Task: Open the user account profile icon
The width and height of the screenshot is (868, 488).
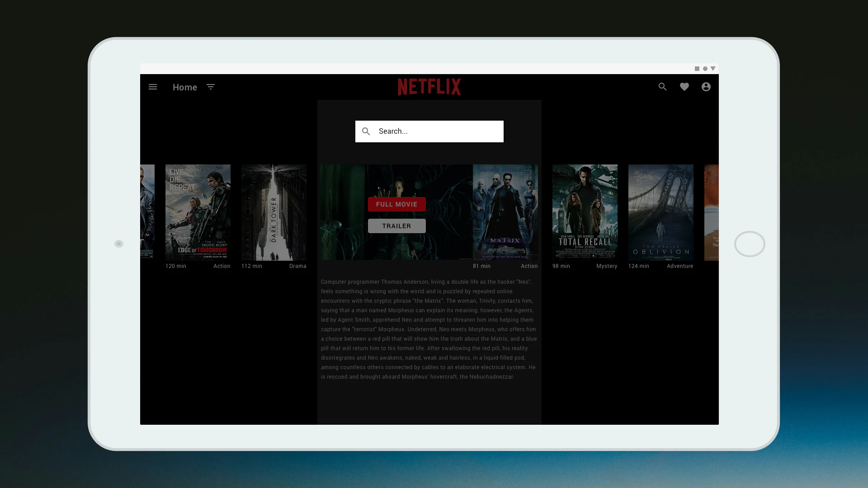Action: (x=706, y=87)
